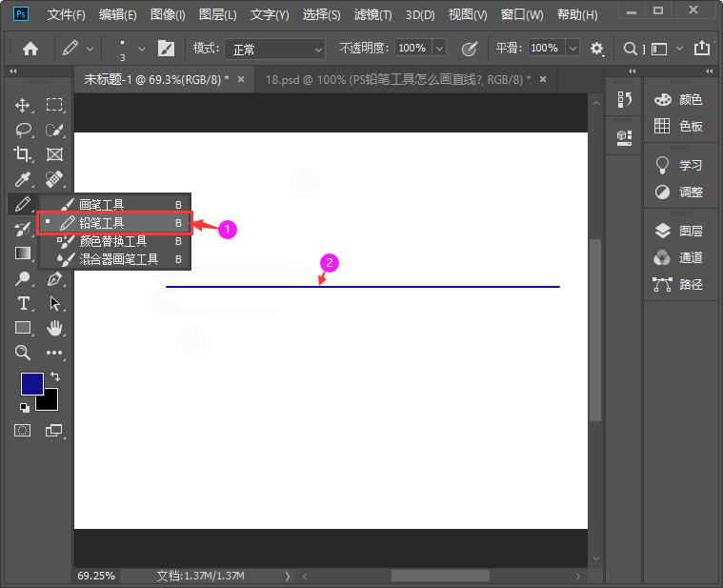
Task: Choose 混合器画笔工具 from the flyout
Action: pos(115,259)
